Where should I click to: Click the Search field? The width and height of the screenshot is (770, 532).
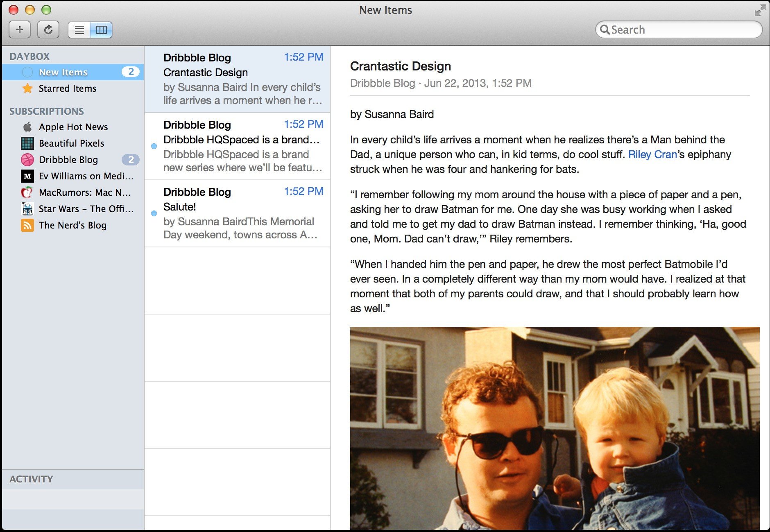pos(679,29)
